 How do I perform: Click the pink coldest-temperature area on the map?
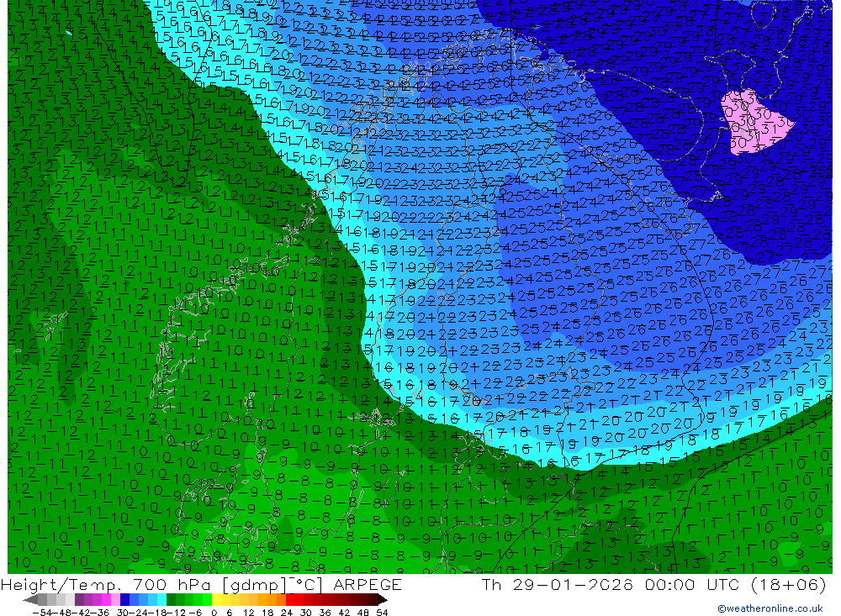tap(754, 122)
